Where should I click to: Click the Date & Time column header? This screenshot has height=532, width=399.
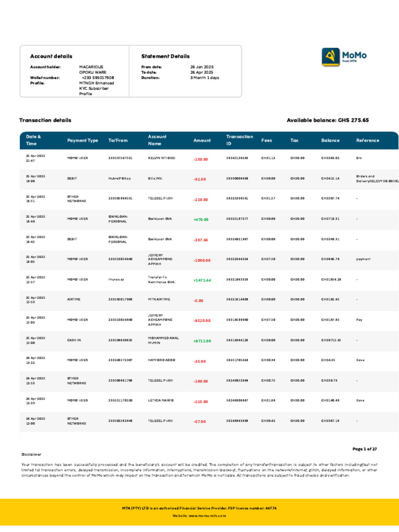[33, 140]
